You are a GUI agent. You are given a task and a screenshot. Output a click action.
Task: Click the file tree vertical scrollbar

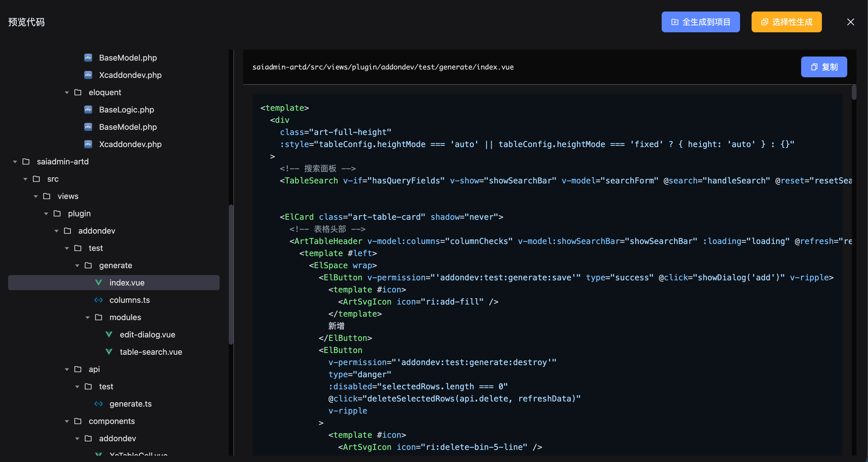(231, 274)
